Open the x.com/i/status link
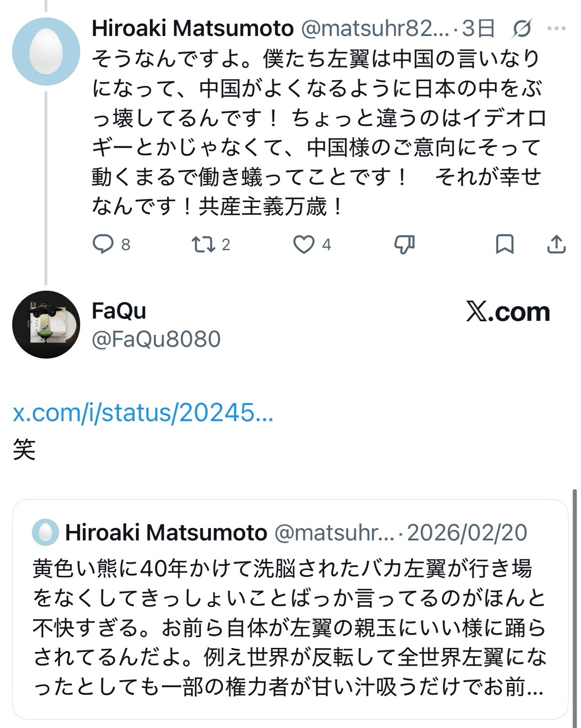 [x=143, y=413]
